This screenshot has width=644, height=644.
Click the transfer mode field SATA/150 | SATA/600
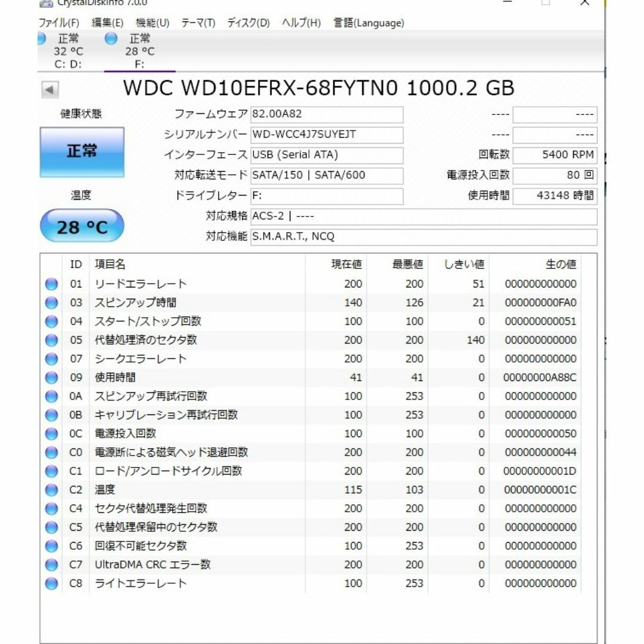point(327,175)
